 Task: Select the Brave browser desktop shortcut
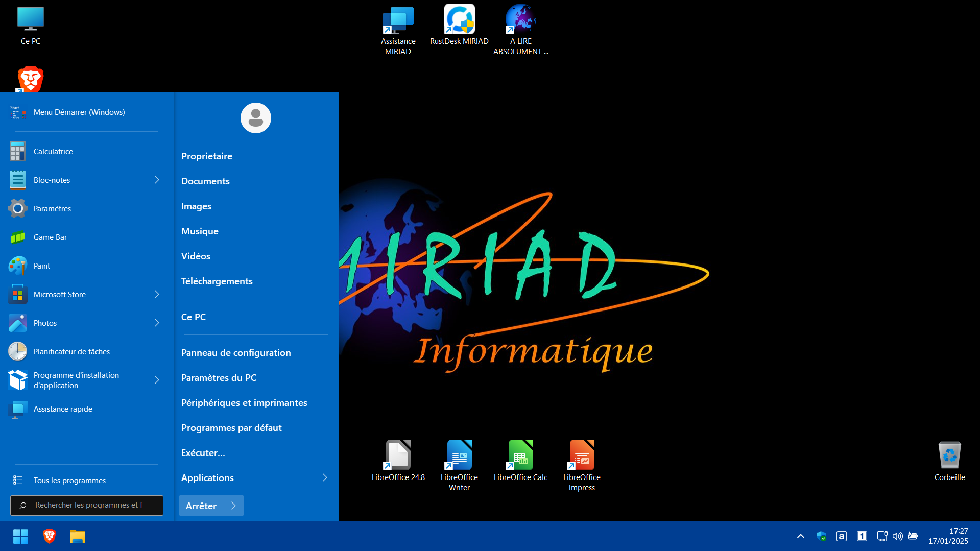coord(30,79)
